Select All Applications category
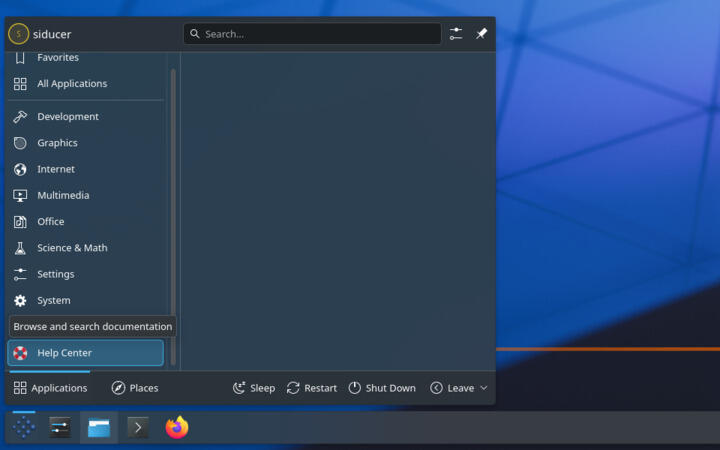The image size is (720, 450). coord(86,84)
